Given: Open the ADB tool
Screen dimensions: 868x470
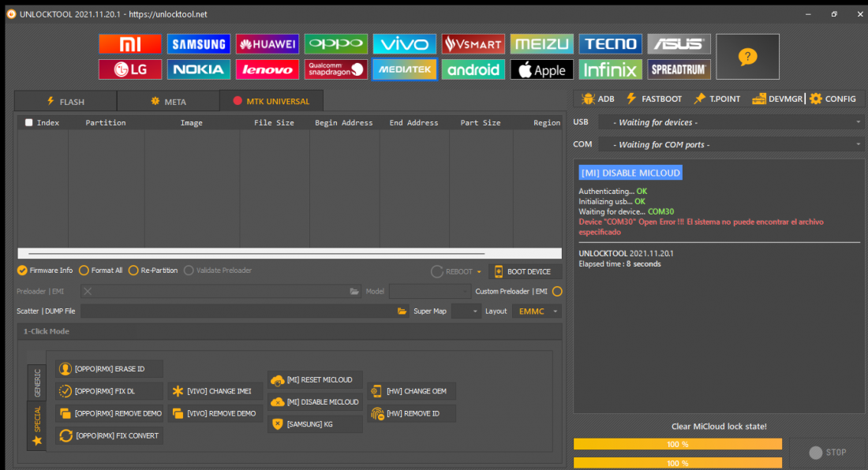Looking at the screenshot, I should click(598, 99).
